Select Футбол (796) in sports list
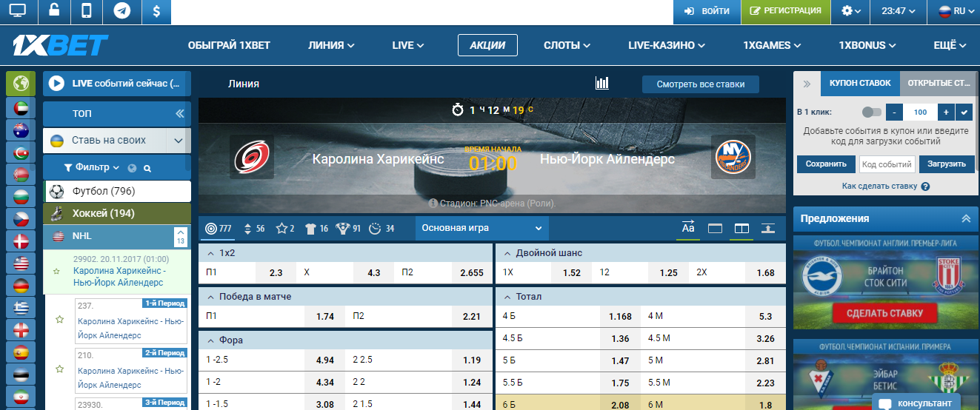 [117, 191]
